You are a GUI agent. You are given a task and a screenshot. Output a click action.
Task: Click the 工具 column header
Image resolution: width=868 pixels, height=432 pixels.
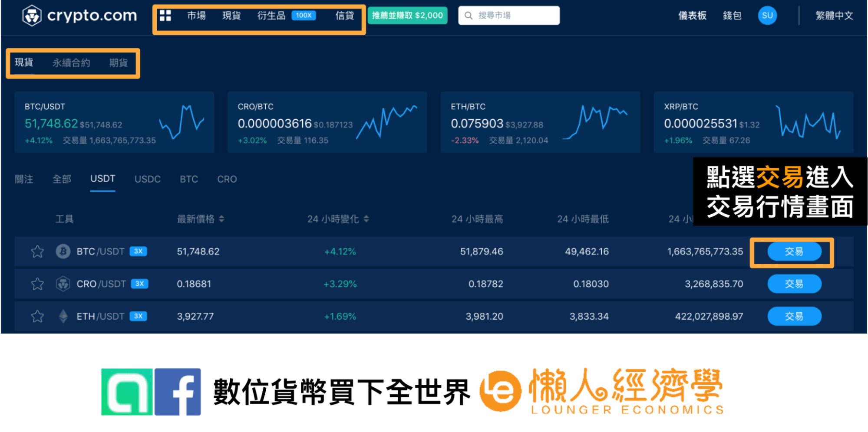click(64, 219)
